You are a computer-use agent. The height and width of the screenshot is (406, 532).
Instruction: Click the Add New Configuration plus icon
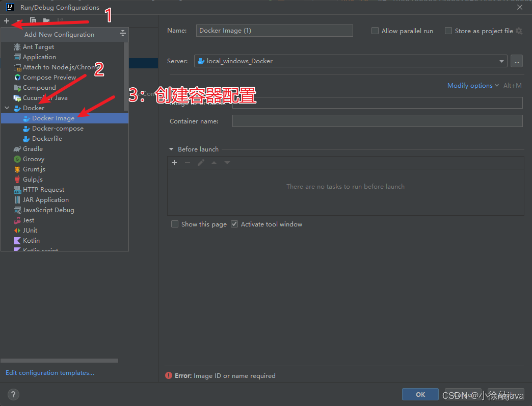tap(7, 21)
